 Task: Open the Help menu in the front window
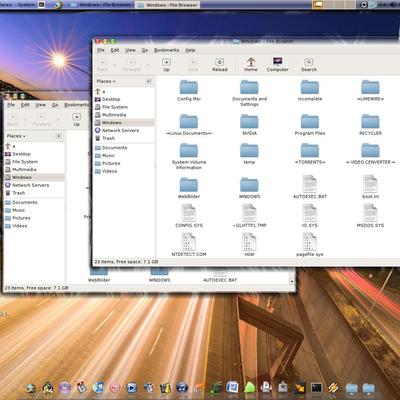click(x=190, y=50)
